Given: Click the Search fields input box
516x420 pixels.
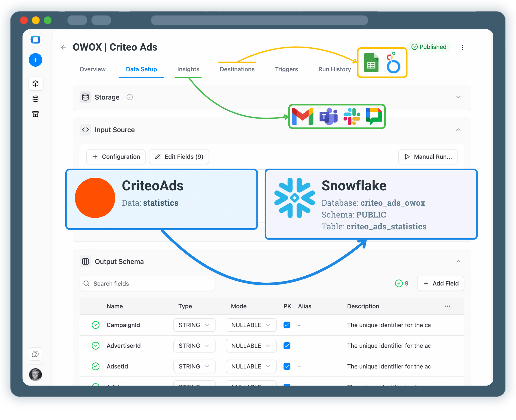Looking at the screenshot, I should click(147, 283).
